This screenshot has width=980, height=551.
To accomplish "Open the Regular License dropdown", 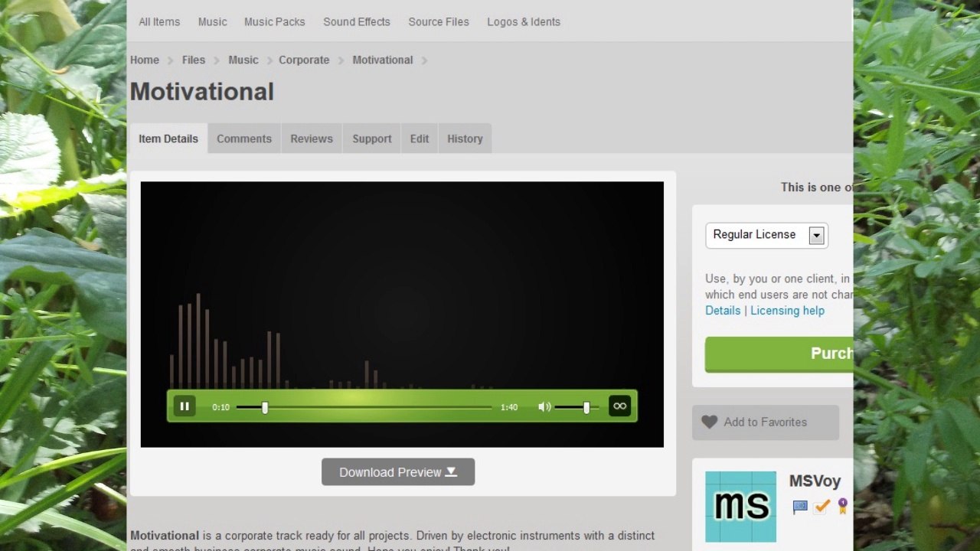I will click(x=766, y=235).
